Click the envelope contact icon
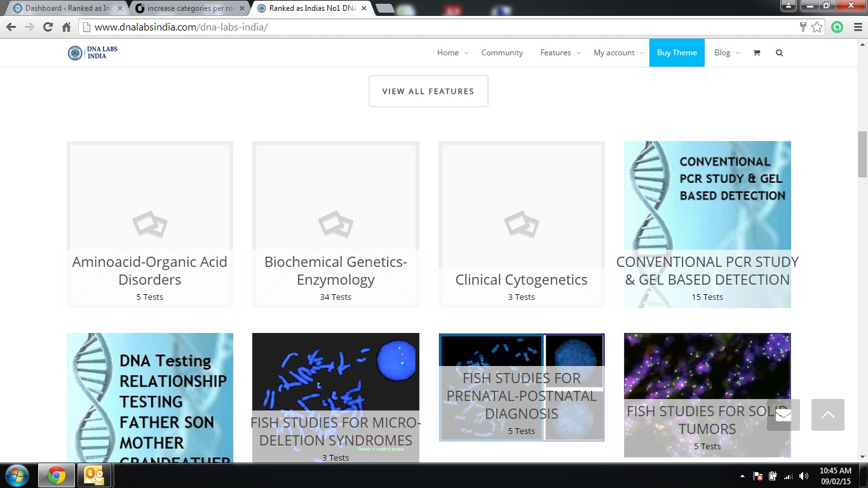 pos(783,415)
